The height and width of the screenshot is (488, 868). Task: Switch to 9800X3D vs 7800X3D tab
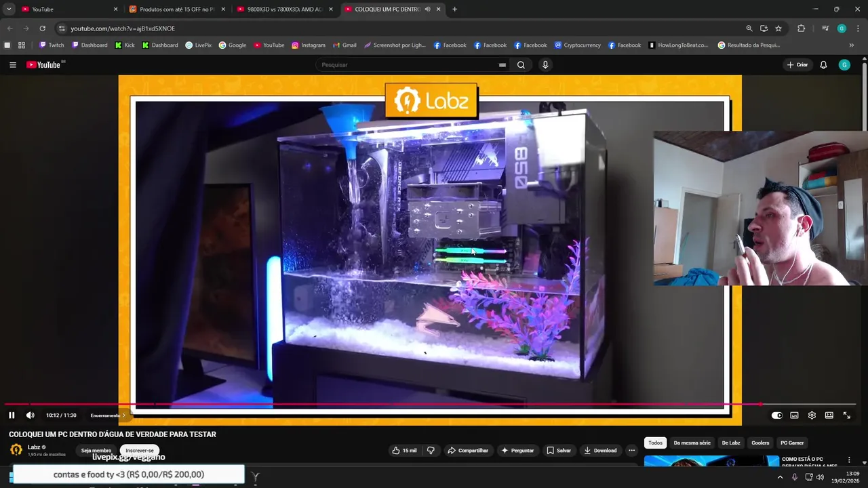[x=285, y=9]
